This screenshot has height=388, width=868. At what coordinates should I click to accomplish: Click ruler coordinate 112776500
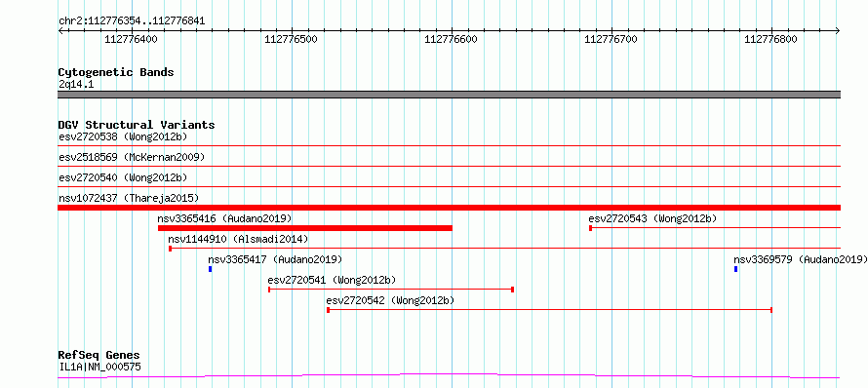[292, 39]
